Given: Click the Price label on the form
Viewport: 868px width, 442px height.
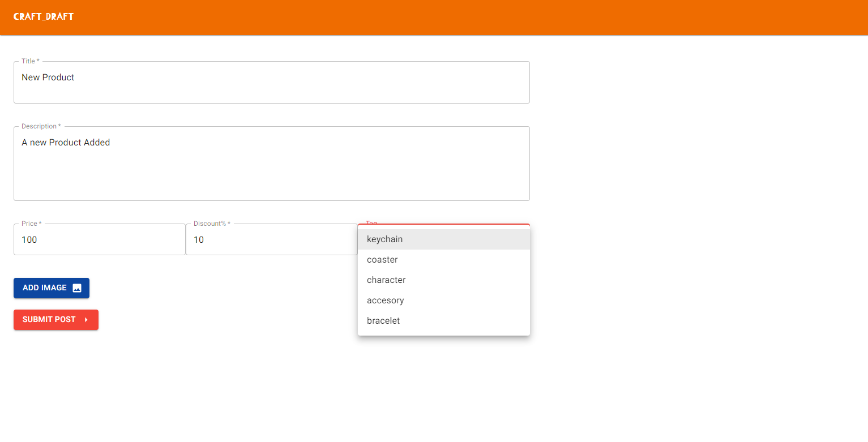Looking at the screenshot, I should click(x=30, y=223).
